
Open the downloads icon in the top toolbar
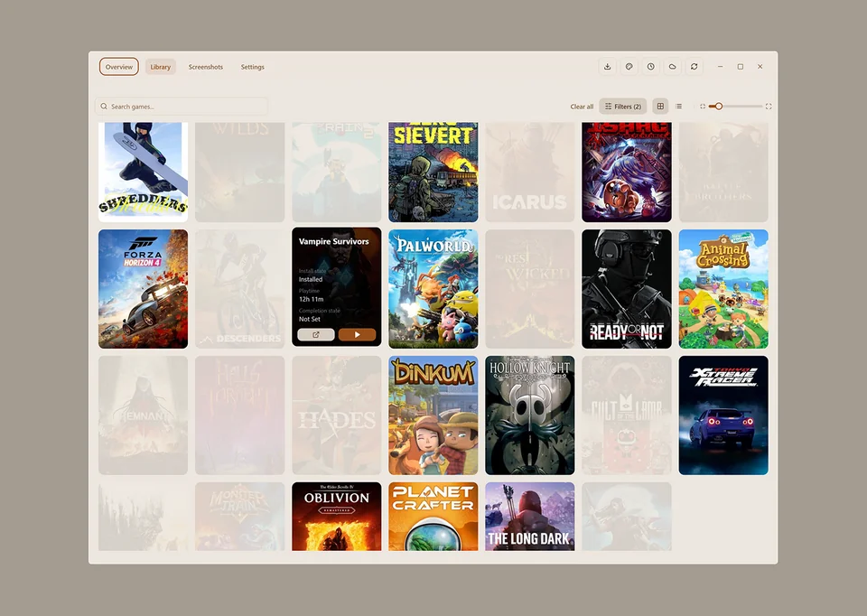point(607,66)
